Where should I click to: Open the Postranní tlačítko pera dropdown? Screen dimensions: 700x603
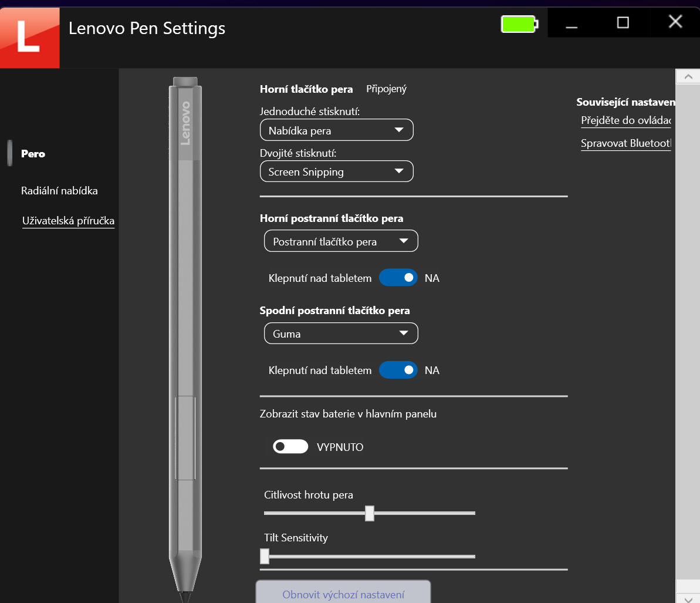[x=341, y=241]
